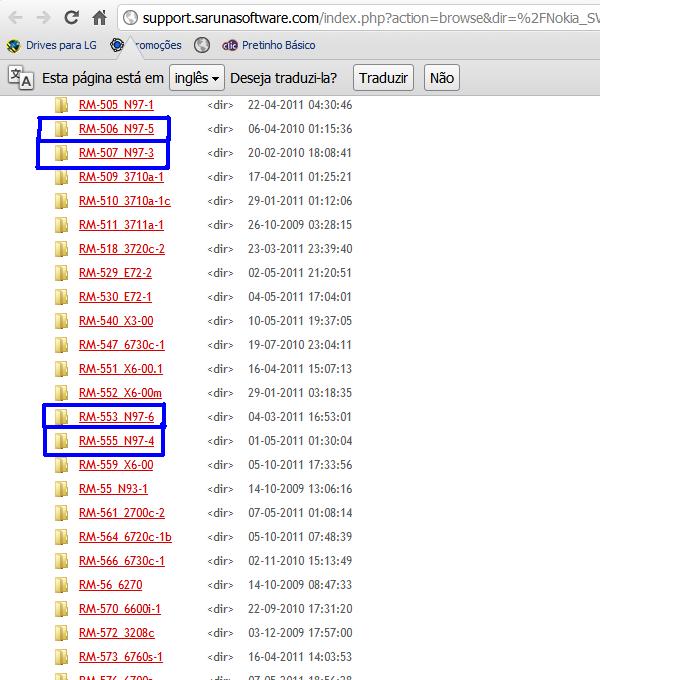
Task: Click folder icon beside RM-561_2700c-2
Action: click(61, 512)
